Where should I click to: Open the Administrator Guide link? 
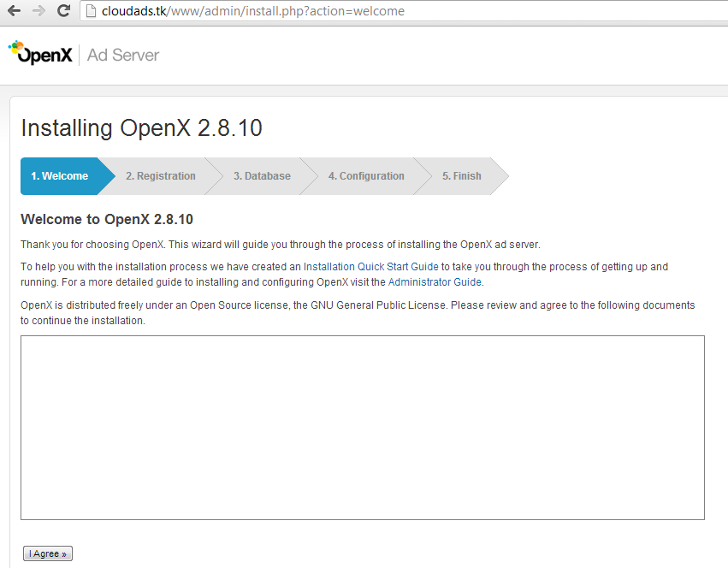point(435,282)
